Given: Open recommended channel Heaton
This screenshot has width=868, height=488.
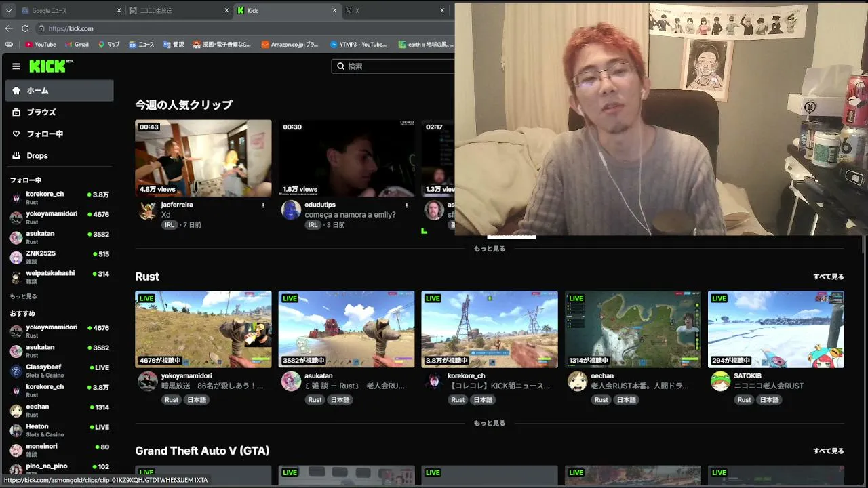Looking at the screenshot, I should click(60, 430).
